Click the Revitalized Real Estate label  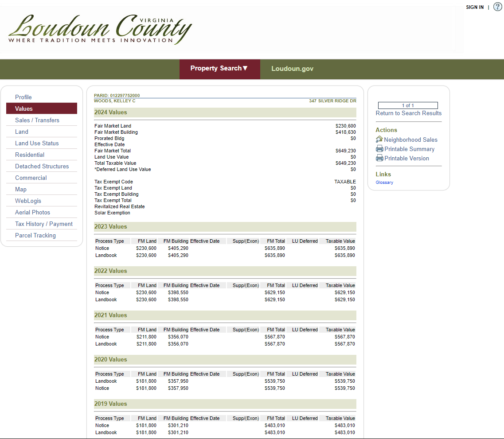tap(120, 206)
